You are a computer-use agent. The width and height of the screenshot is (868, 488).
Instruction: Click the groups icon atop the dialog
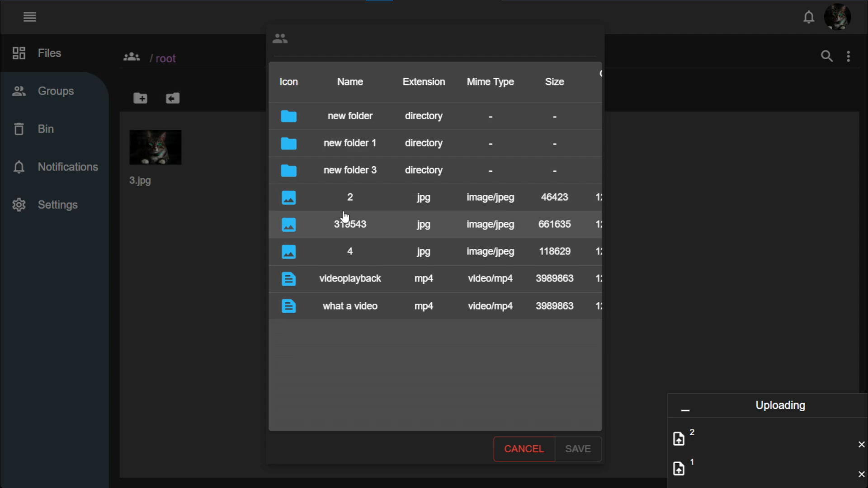coord(280,38)
